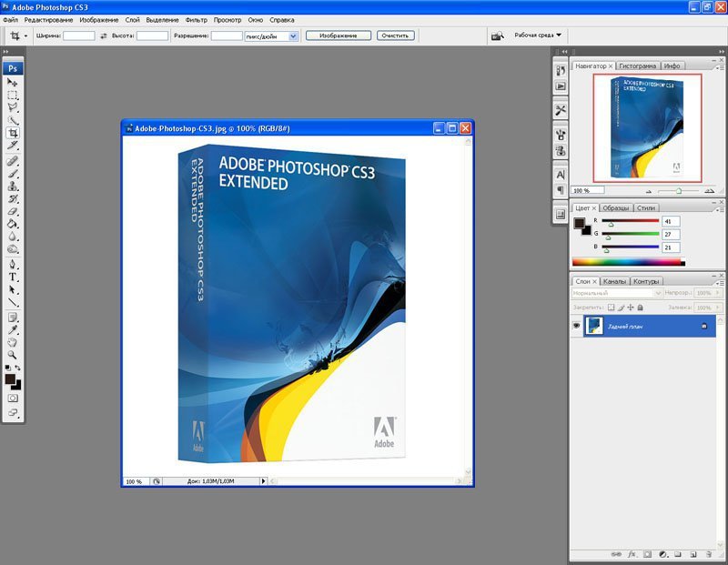728x565 pixels.
Task: Select the Pen tool
Action: (x=13, y=265)
